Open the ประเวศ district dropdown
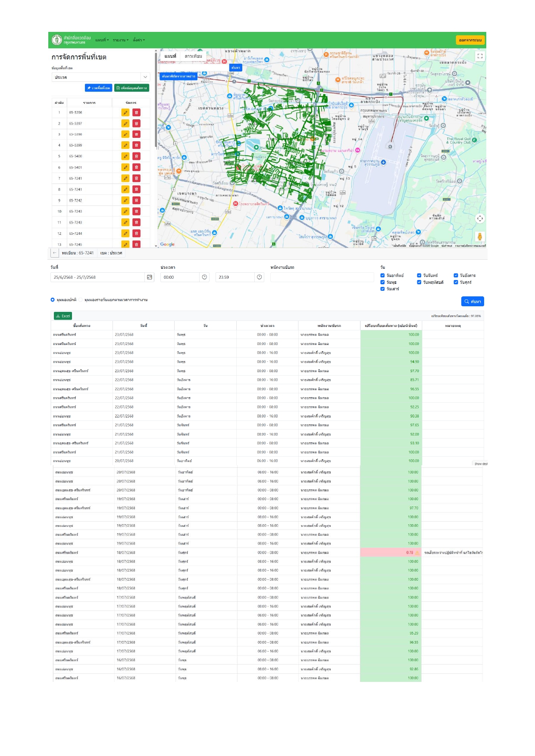The width and height of the screenshot is (535, 756). [100, 77]
